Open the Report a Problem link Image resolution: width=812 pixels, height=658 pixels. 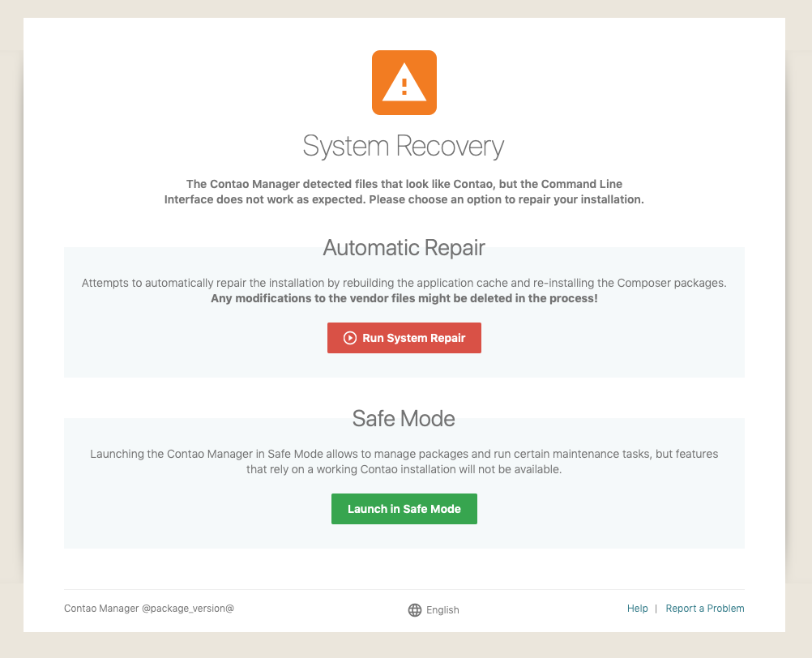click(705, 609)
